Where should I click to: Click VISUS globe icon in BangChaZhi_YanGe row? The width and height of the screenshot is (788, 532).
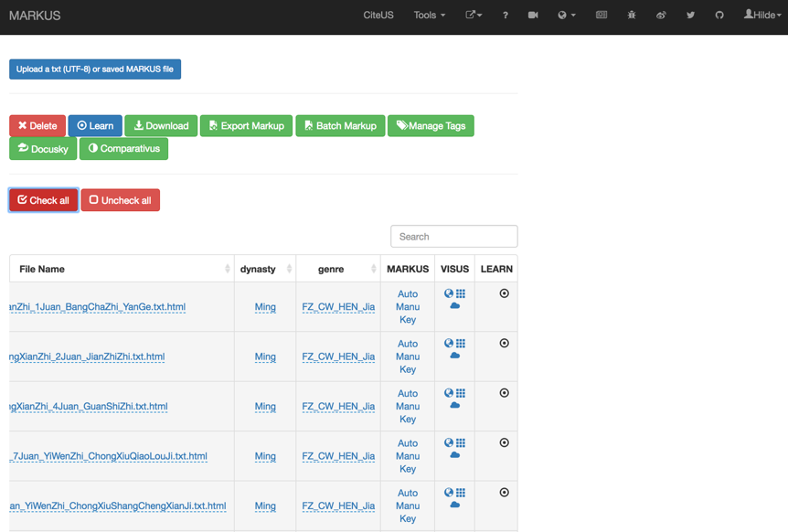point(449,293)
